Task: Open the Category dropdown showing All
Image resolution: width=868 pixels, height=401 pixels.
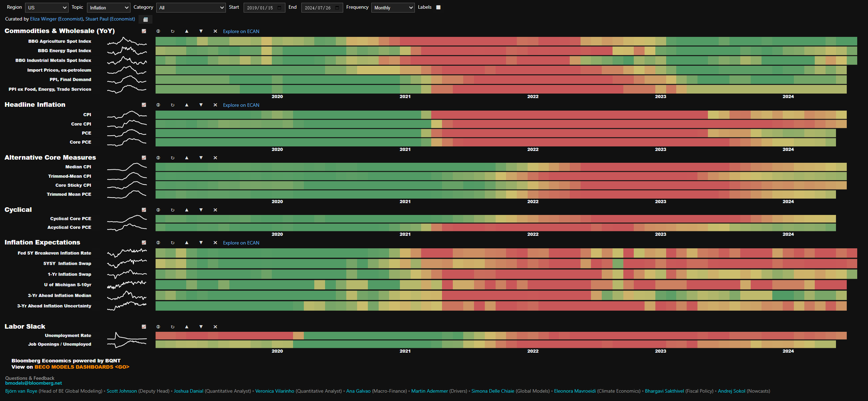Action: (x=191, y=8)
